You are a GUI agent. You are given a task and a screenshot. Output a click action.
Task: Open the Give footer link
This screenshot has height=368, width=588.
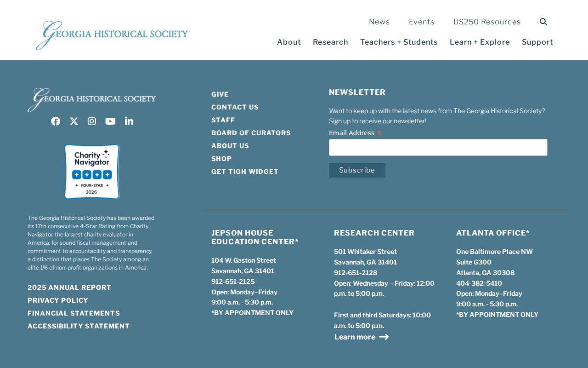click(220, 94)
